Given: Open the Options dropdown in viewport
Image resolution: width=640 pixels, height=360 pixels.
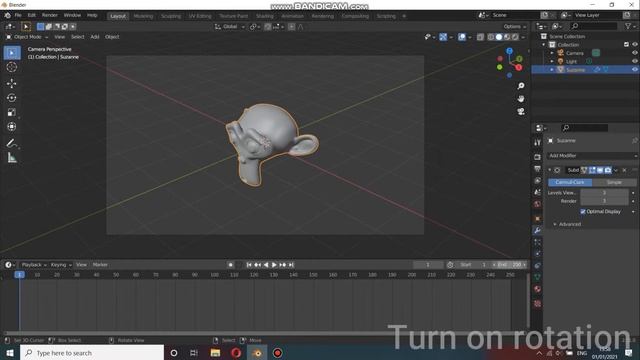Looking at the screenshot, I should (515, 27).
